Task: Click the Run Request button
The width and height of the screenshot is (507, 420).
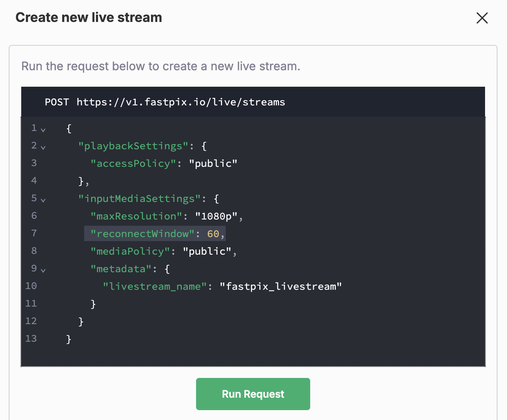Action: 253,394
